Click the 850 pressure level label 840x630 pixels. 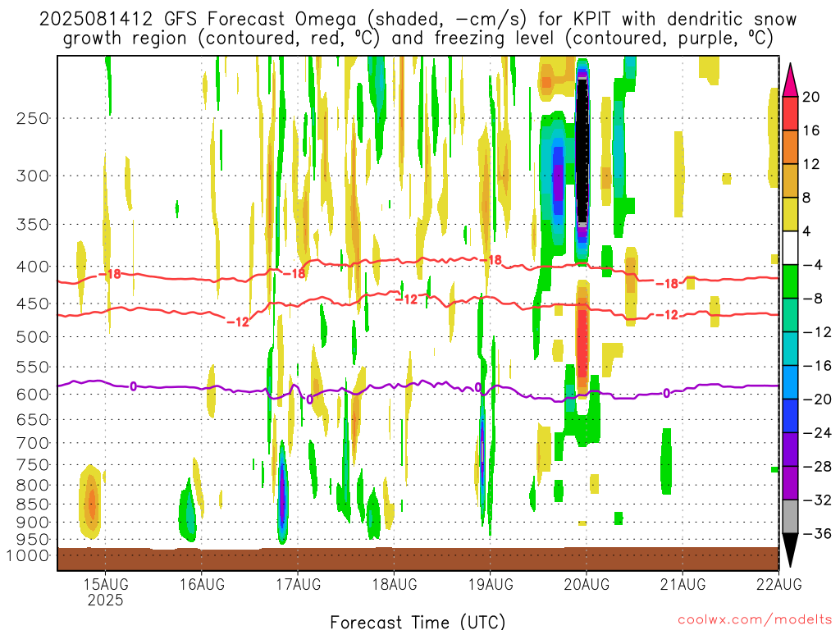[33, 504]
